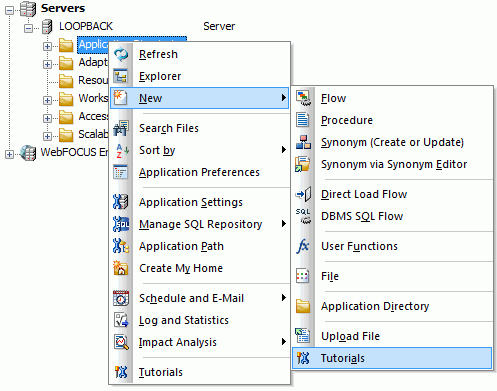The width and height of the screenshot is (497, 391).
Task: Expand the WebFOCUS Environments tree node
Action: [x=9, y=154]
